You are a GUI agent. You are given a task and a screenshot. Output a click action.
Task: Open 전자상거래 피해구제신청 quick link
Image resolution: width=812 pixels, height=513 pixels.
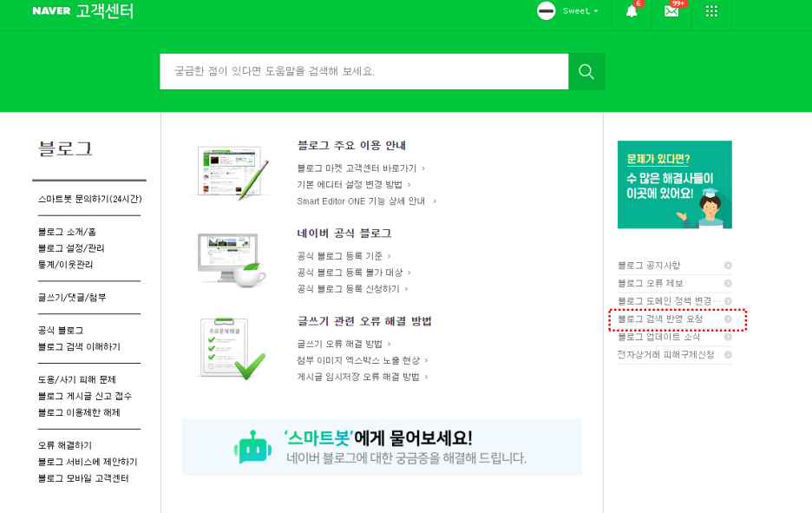pyautogui.click(x=666, y=355)
